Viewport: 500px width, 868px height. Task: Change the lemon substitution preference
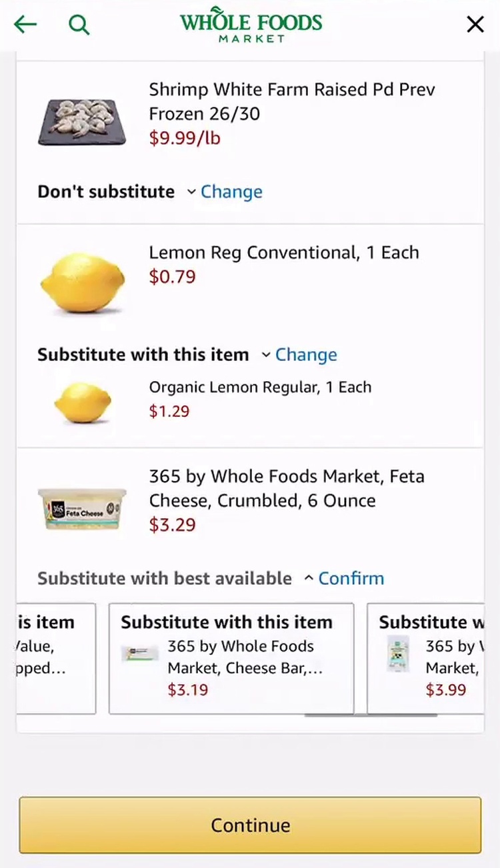coord(305,354)
